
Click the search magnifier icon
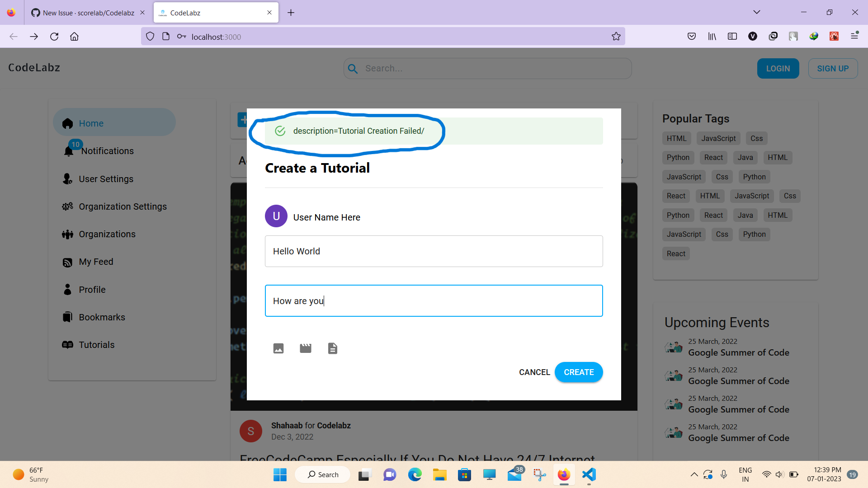[x=353, y=68]
